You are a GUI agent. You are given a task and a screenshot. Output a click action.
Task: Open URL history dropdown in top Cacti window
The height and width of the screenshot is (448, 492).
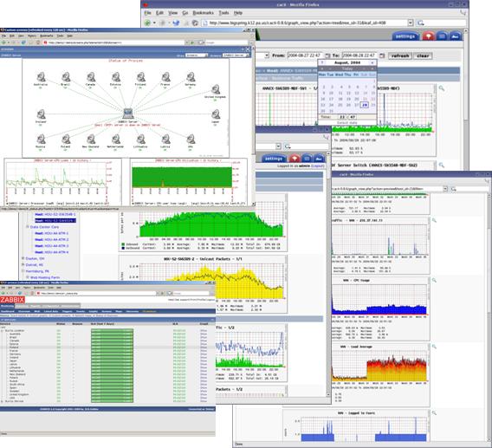click(x=410, y=23)
